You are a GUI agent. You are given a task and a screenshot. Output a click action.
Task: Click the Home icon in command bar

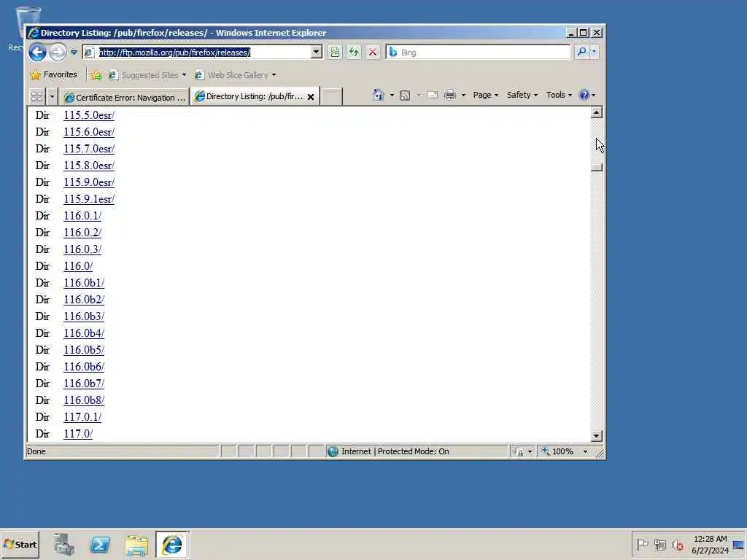point(379,95)
